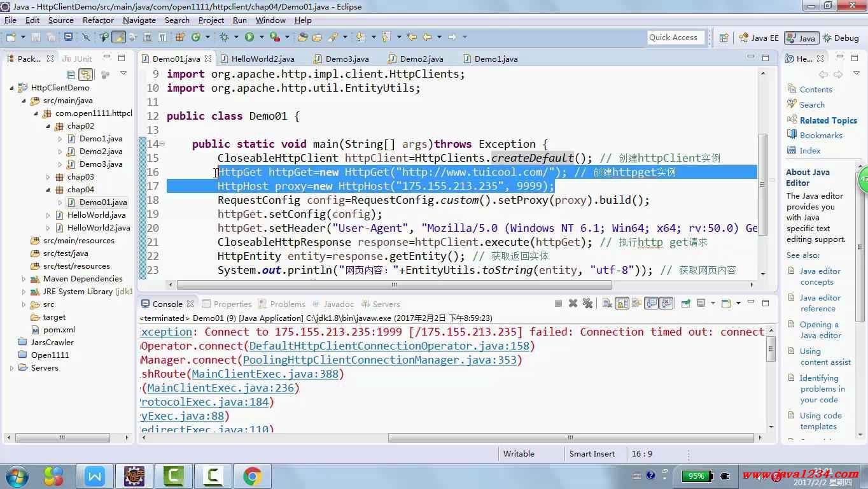Toggle Link with Editor in Package Explorer
Viewport: 868px width, 489px height.
pos(86,74)
